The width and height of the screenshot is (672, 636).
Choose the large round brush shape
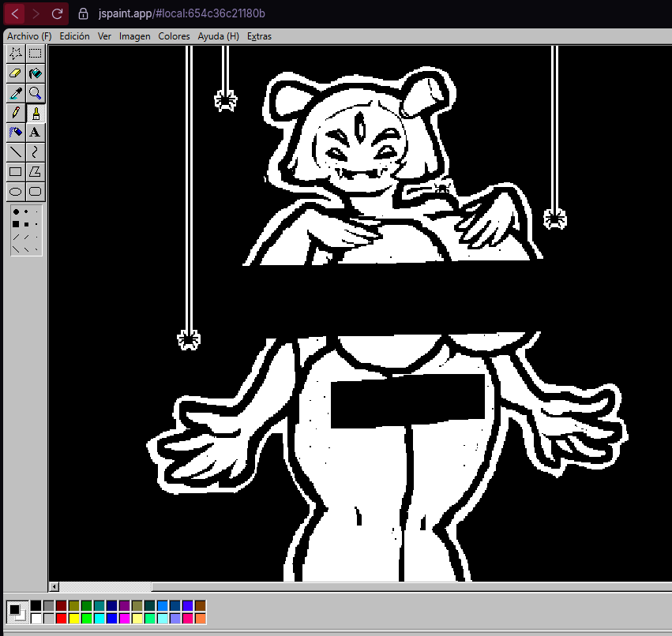coord(16,211)
